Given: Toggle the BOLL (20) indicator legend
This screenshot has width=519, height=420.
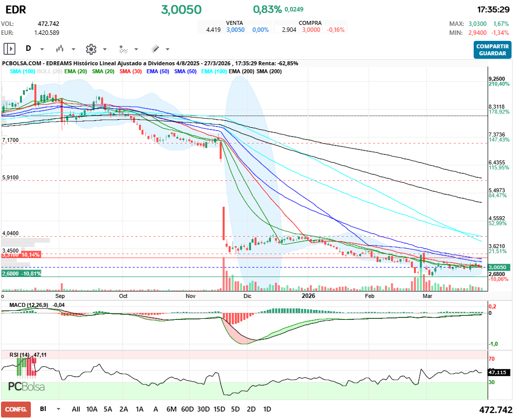Looking at the screenshot, I should tap(49, 72).
